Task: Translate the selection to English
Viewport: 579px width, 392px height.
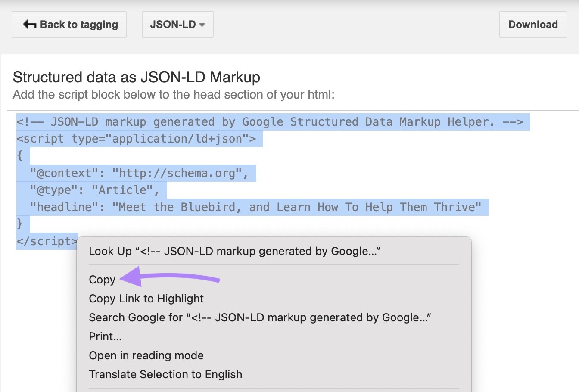Action: click(x=165, y=374)
